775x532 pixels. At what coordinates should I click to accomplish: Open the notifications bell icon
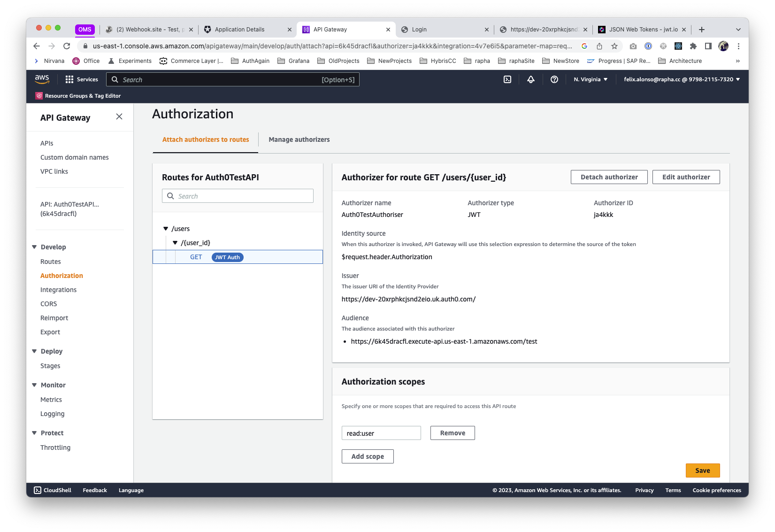coord(531,80)
